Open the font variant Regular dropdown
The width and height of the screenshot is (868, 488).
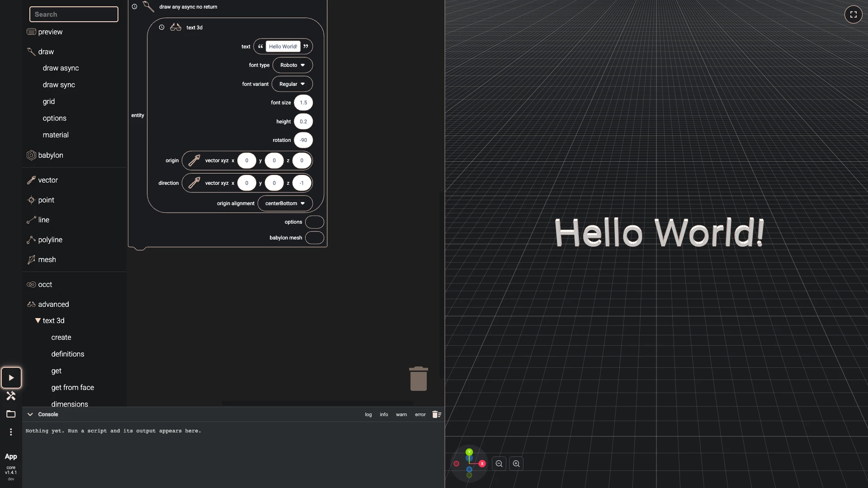click(292, 84)
